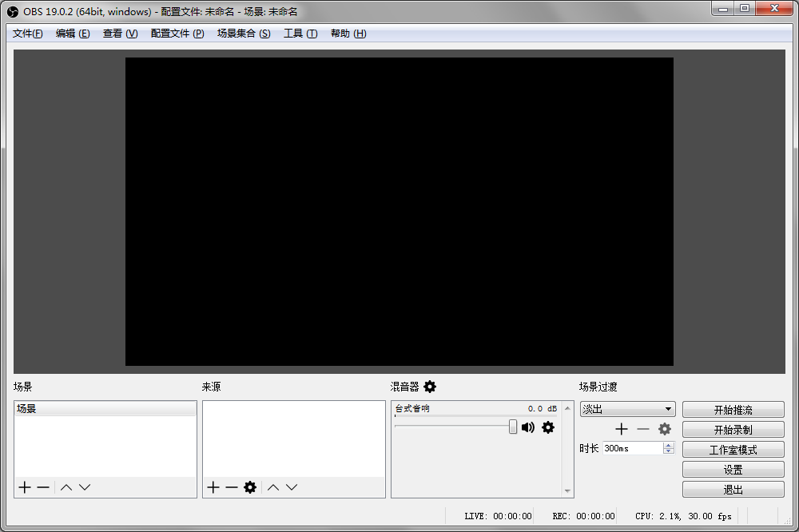This screenshot has width=799, height=532.
Task: Remove the selected scene using the minus icon
Action: click(42, 487)
